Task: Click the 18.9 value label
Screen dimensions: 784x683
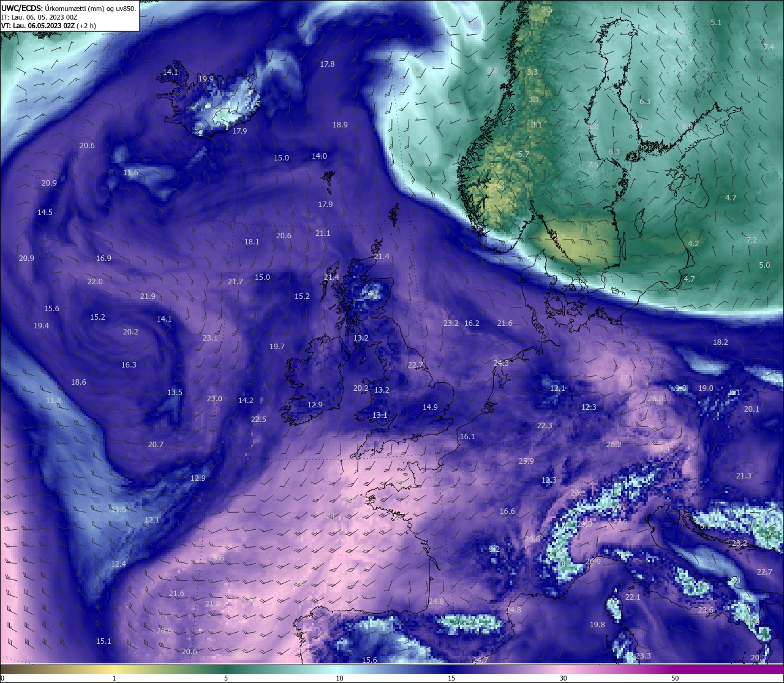Action: (x=340, y=125)
